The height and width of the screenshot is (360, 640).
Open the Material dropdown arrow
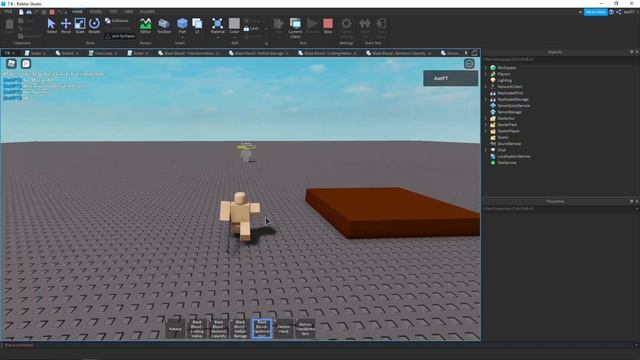click(218, 37)
